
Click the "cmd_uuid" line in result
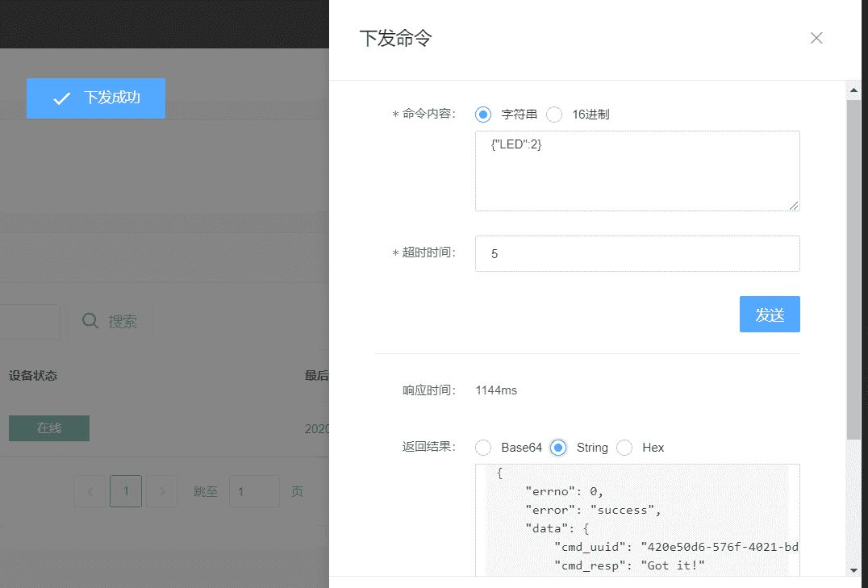coord(676,547)
